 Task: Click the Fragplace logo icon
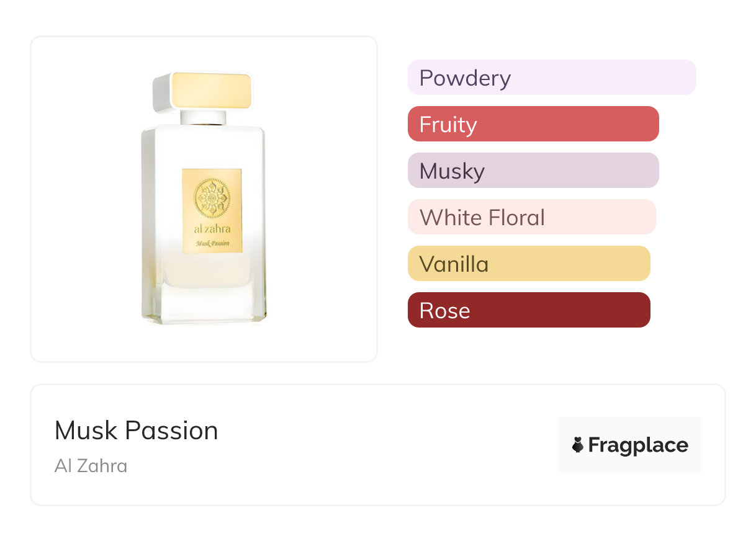point(578,445)
